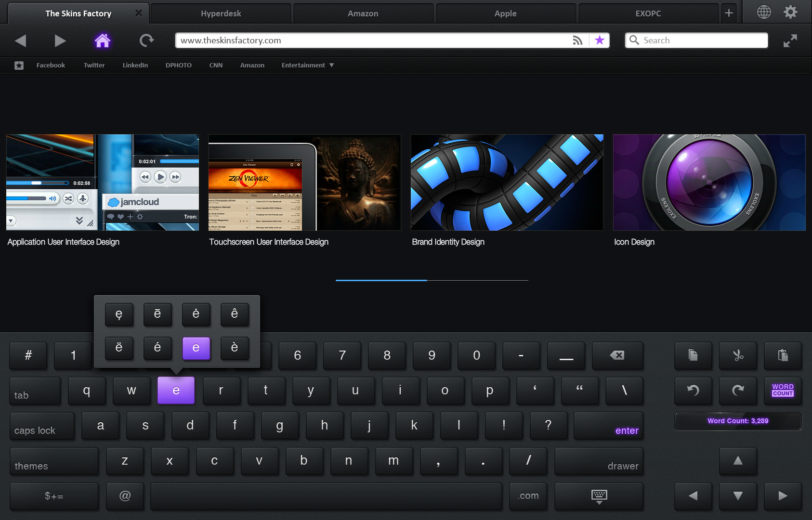Reload the page with the refresh icon
This screenshot has height=520, width=812.
pyautogui.click(x=146, y=40)
